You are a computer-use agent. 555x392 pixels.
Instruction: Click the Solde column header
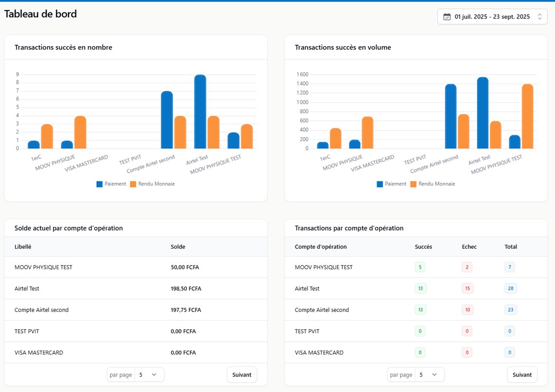[178, 246]
